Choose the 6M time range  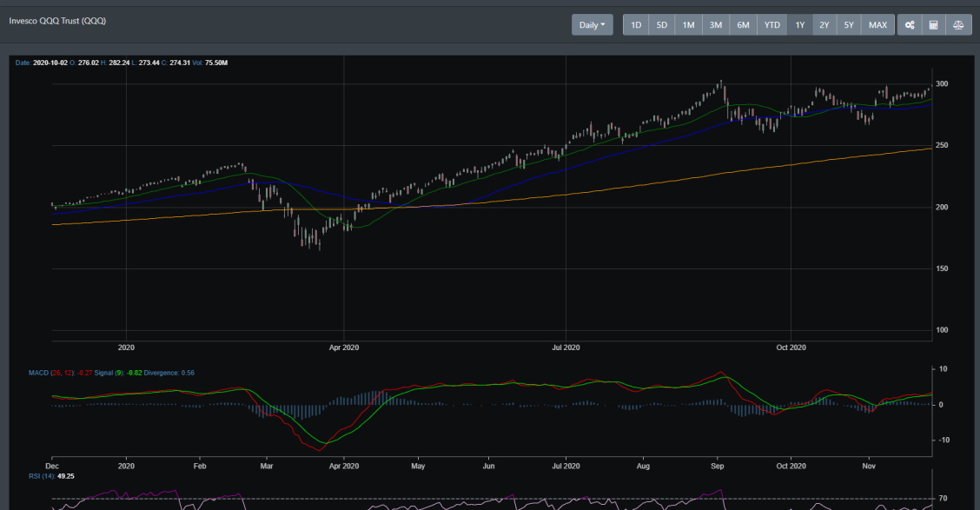(x=743, y=25)
